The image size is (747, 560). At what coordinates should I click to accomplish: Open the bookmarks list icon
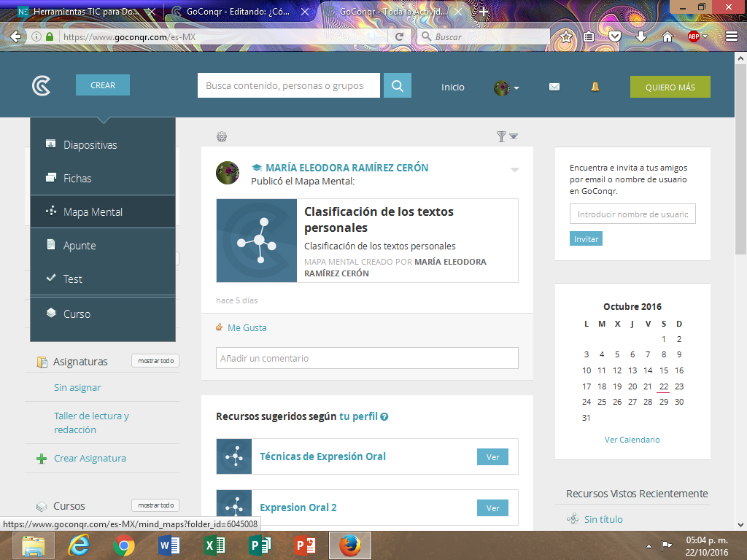(589, 36)
